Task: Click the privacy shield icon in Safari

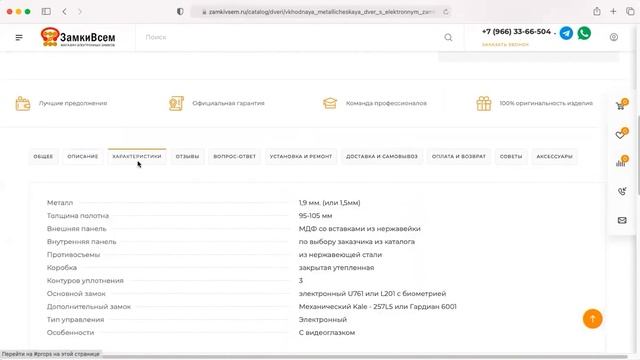Action: click(180, 11)
